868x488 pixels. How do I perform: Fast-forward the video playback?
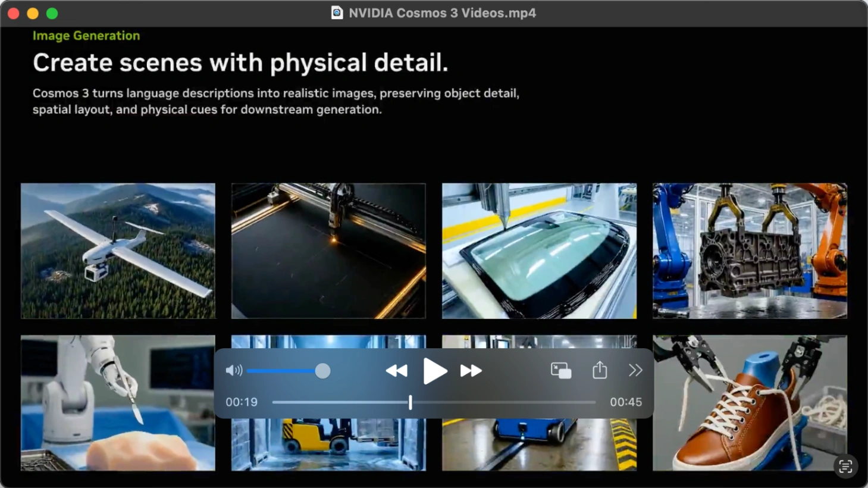[x=471, y=371]
